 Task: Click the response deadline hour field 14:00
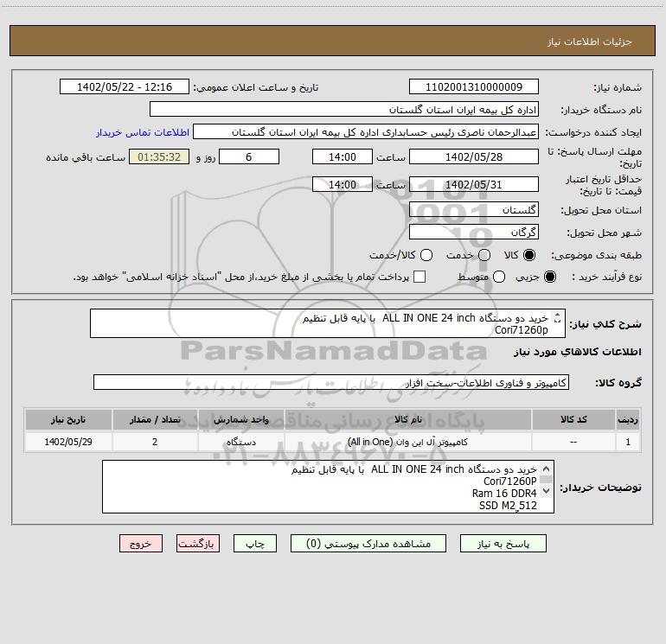coord(343,157)
